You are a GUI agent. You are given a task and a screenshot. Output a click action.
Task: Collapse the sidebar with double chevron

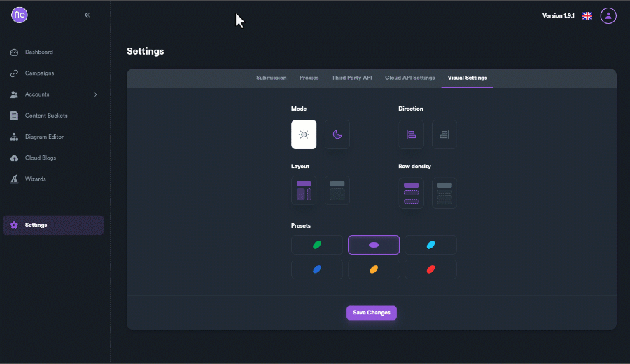tap(87, 15)
